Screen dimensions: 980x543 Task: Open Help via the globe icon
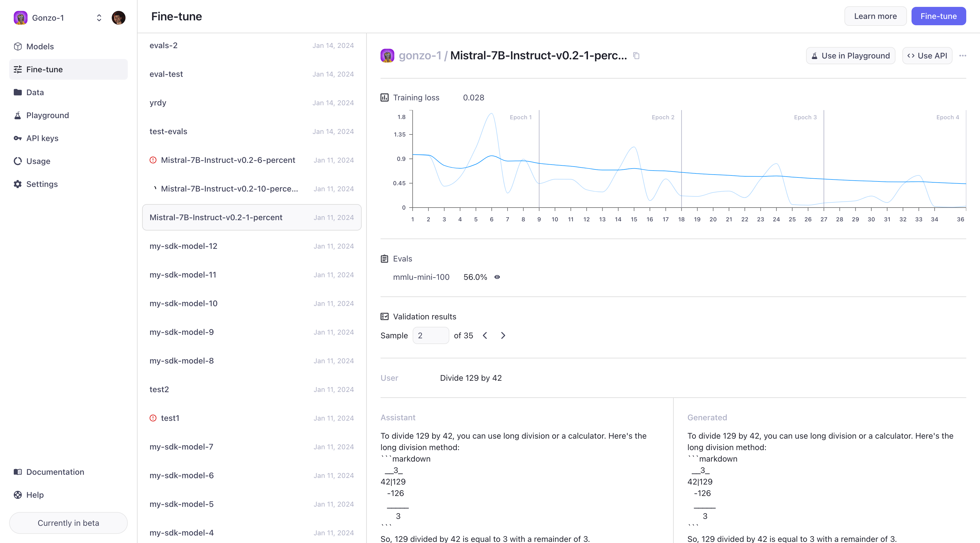[18, 495]
